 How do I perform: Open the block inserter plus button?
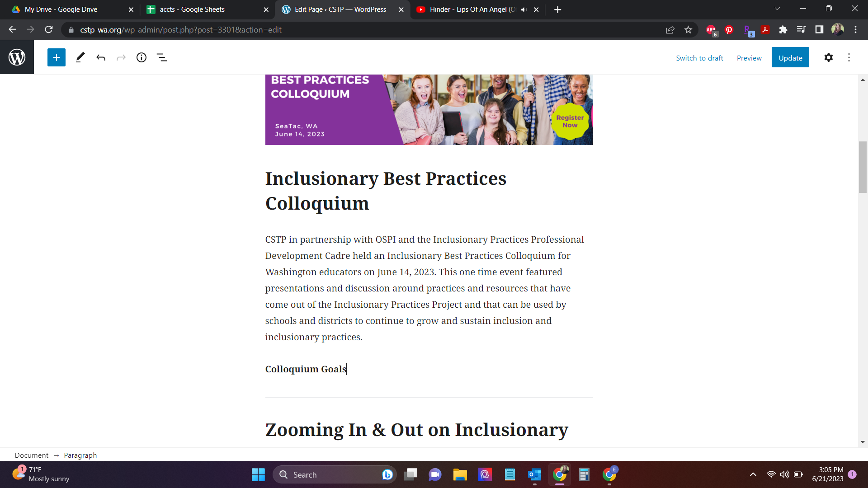pos(57,57)
